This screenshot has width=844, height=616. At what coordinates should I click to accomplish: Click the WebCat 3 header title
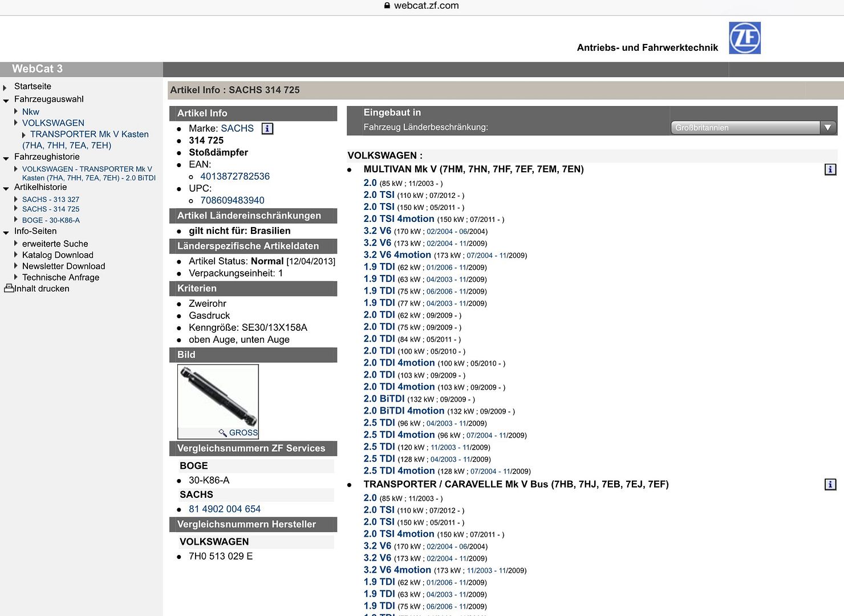(x=37, y=69)
